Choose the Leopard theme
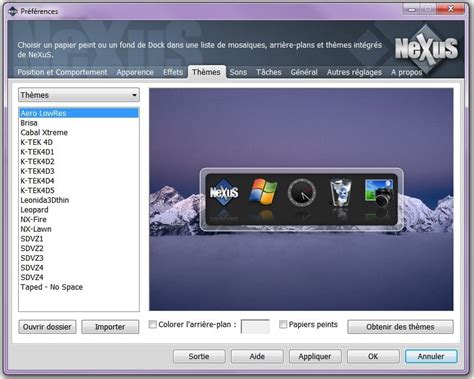474x379 pixels. [79, 210]
